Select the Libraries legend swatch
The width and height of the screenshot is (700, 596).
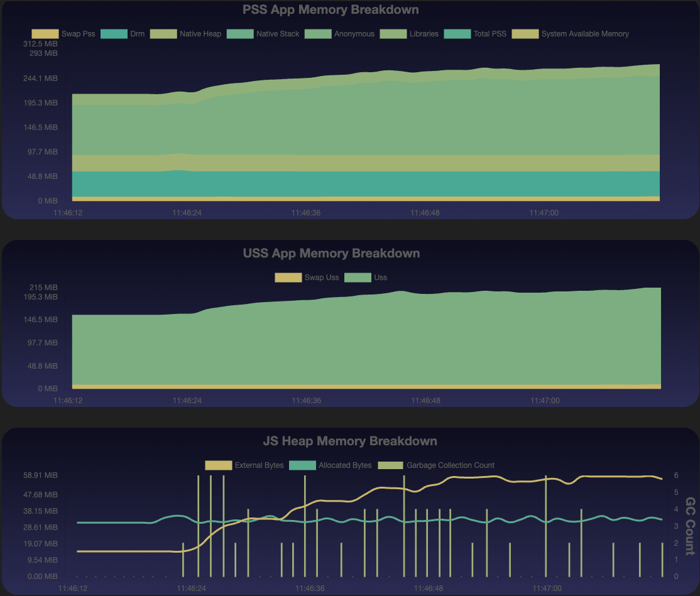point(393,34)
